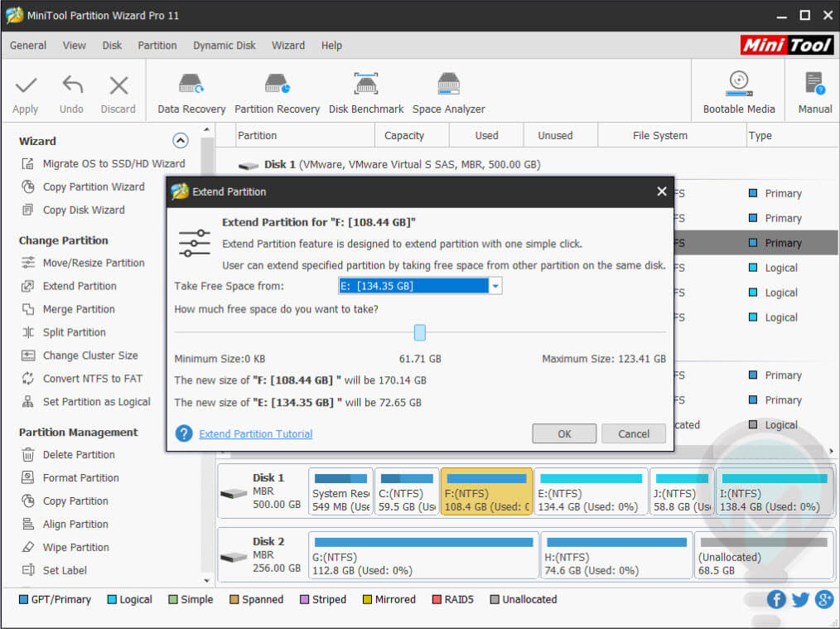The height and width of the screenshot is (629, 840).
Task: Close the Extend Partition dialog
Action: [662, 191]
